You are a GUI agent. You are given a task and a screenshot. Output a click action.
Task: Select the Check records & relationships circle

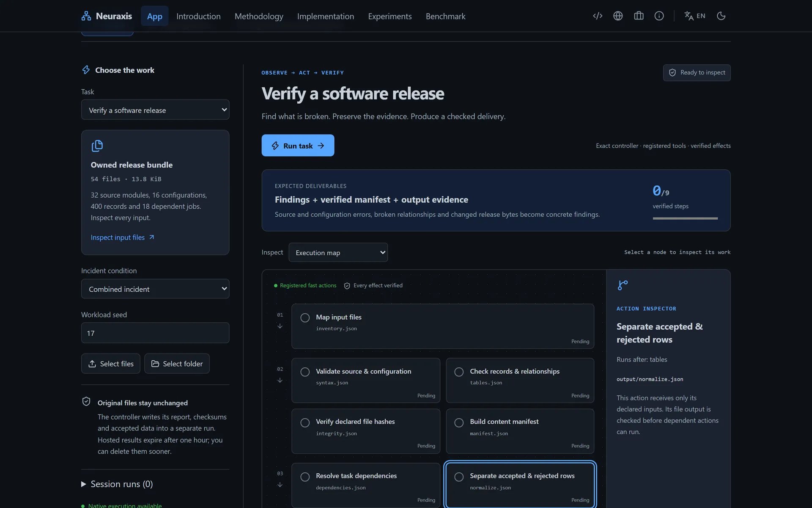click(x=459, y=372)
